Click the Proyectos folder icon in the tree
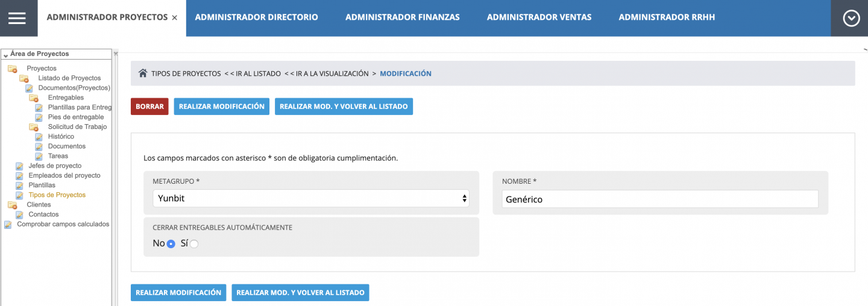 tap(12, 69)
